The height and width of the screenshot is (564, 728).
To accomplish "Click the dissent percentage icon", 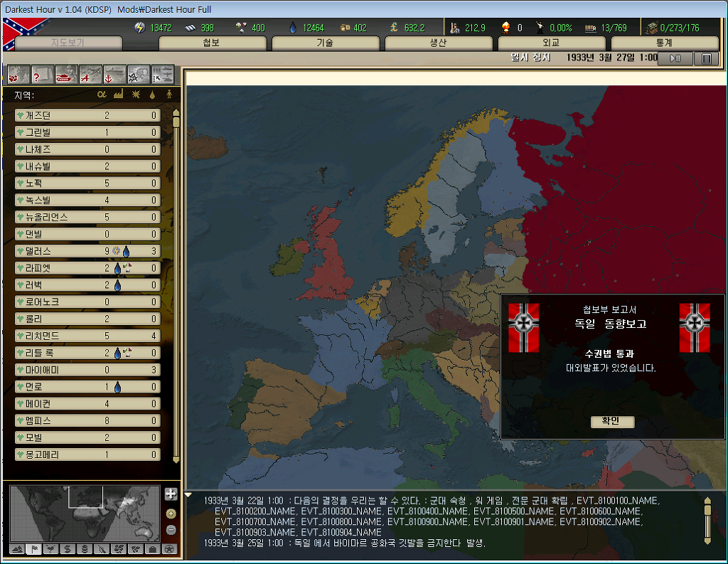I will coord(540,28).
